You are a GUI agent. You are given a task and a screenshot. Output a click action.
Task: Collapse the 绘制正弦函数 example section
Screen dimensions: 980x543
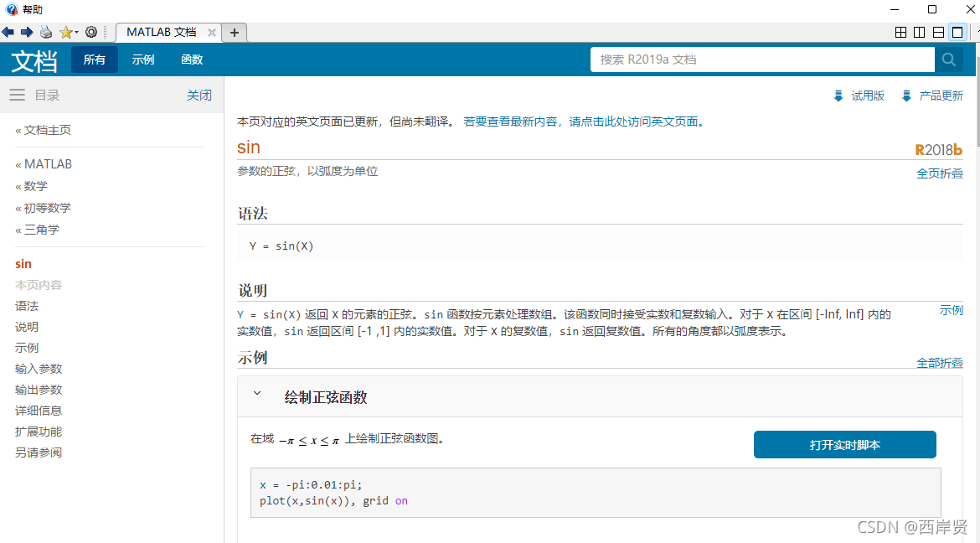coord(258,393)
